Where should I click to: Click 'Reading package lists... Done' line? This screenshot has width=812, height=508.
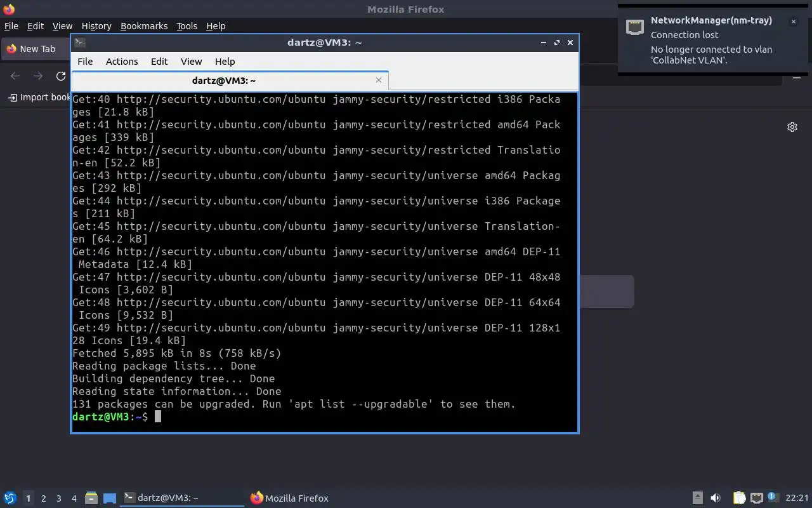click(164, 366)
